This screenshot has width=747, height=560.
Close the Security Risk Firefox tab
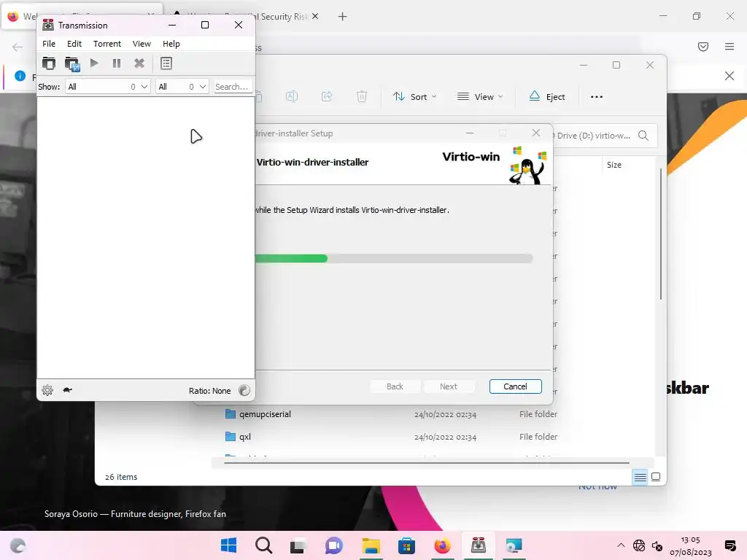[315, 16]
